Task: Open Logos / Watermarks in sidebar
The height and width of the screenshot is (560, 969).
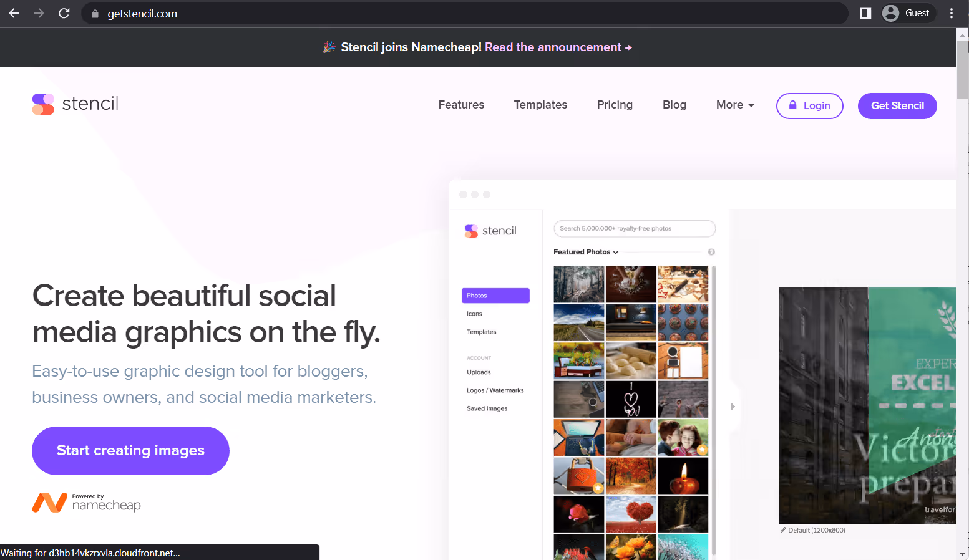Action: coord(495,390)
